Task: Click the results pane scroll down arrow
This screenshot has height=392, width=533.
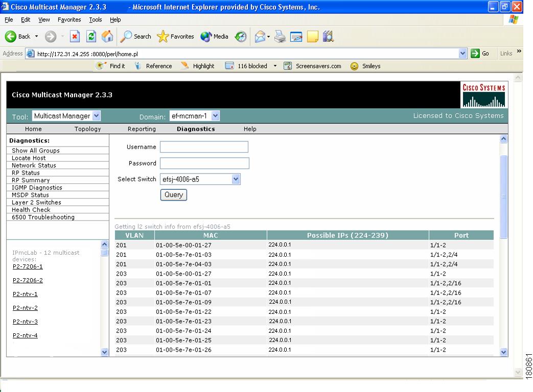Action: point(504,352)
